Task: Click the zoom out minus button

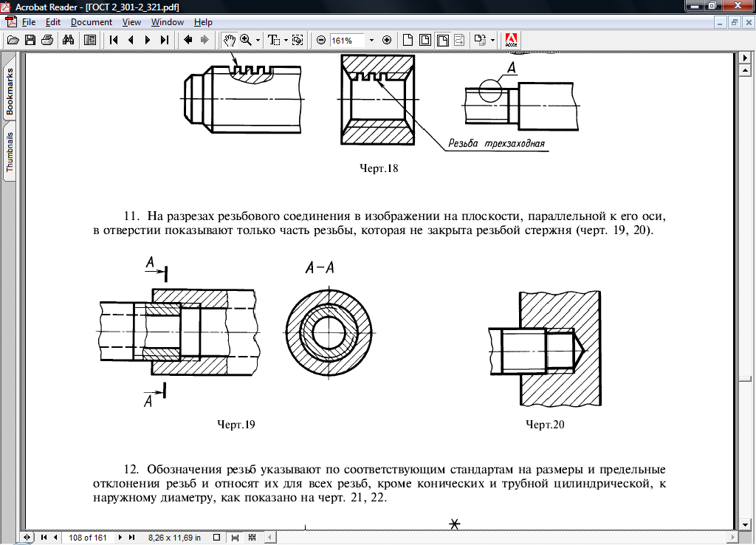Action: point(321,40)
